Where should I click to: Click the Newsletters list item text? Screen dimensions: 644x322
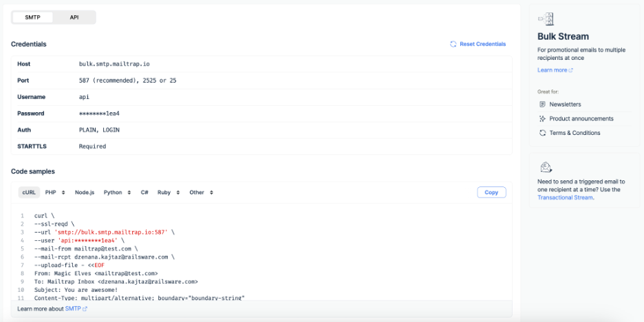tap(565, 105)
